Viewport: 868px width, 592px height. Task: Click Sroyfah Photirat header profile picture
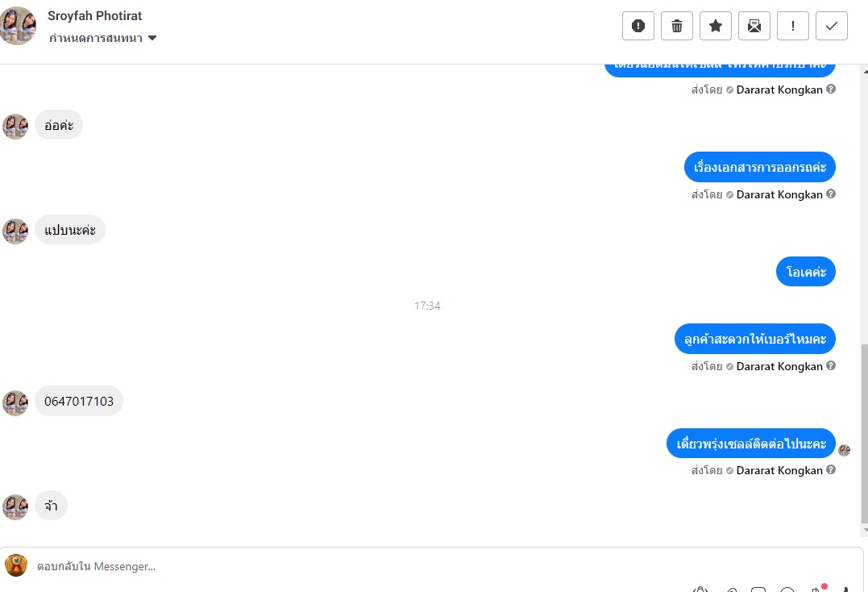tap(18, 26)
